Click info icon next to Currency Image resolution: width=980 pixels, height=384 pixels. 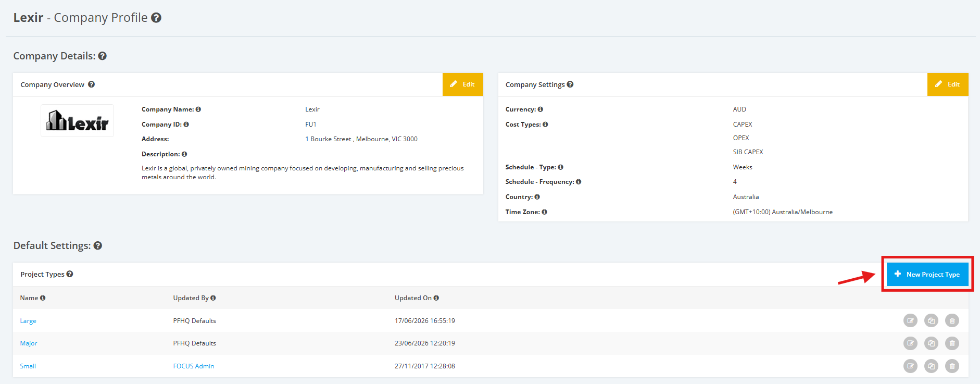click(x=541, y=109)
